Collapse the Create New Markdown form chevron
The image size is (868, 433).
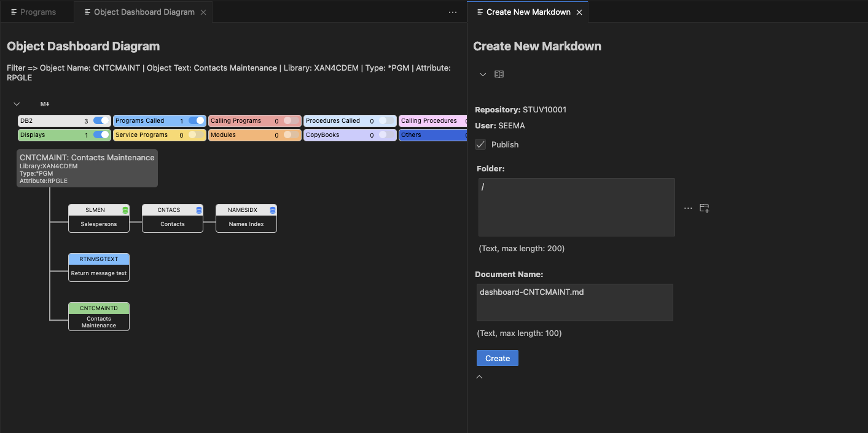483,74
